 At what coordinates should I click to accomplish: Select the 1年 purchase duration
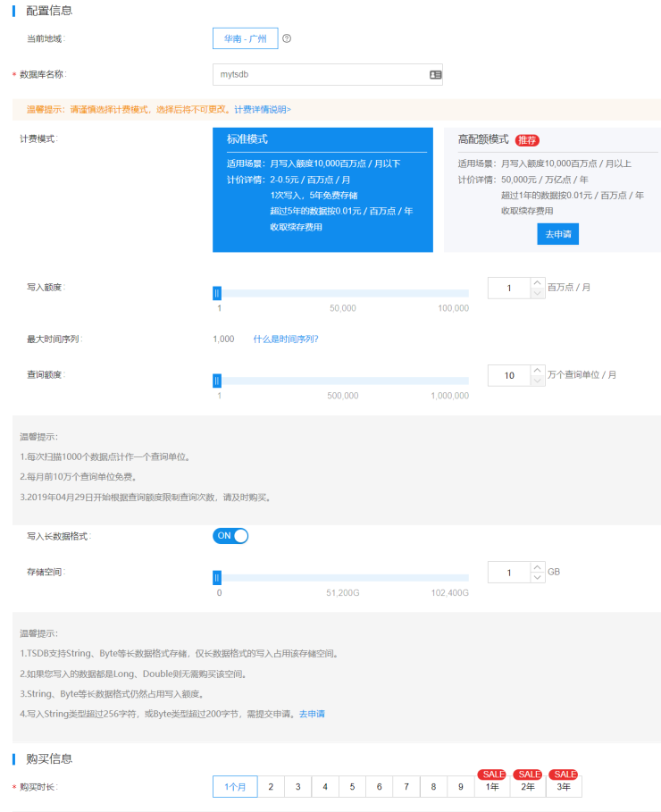coord(492,787)
